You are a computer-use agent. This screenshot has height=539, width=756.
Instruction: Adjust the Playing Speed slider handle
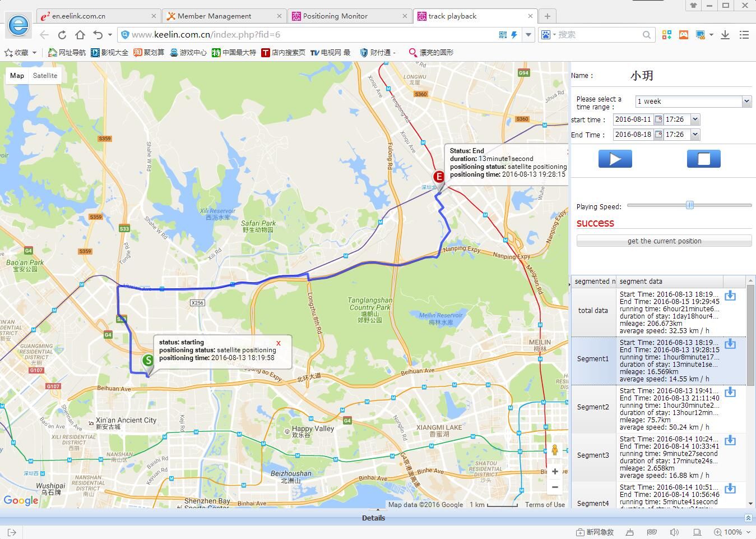pos(690,205)
